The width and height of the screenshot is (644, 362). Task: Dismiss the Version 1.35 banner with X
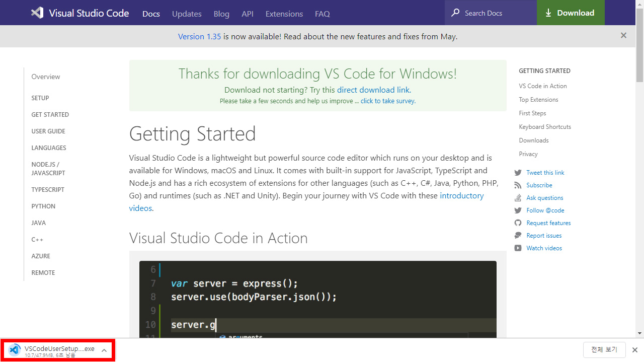pyautogui.click(x=623, y=35)
